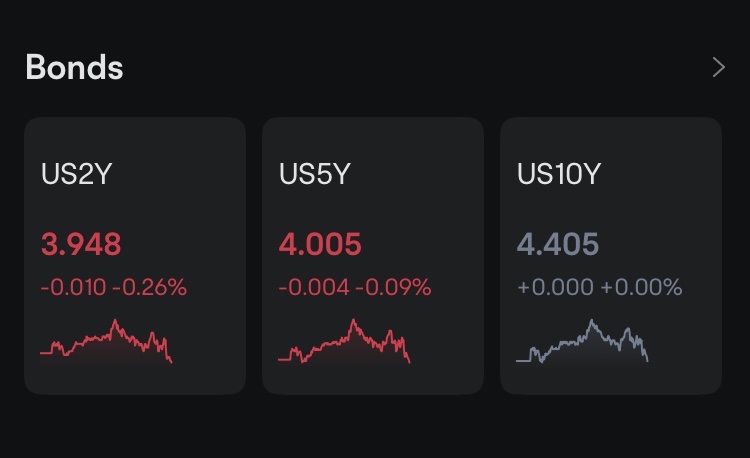Click the US10Y gray sparkline chart
The width and height of the screenshot is (750, 458).
click(x=583, y=341)
